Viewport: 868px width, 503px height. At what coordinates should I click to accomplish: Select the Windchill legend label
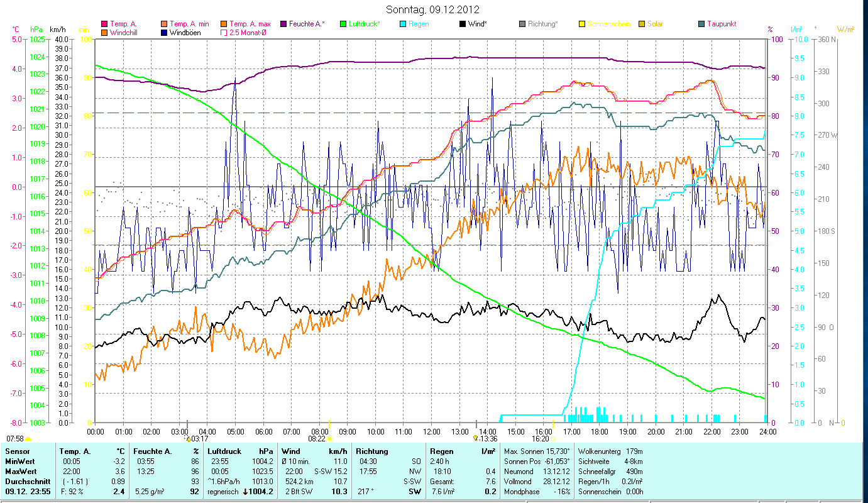pos(124,32)
